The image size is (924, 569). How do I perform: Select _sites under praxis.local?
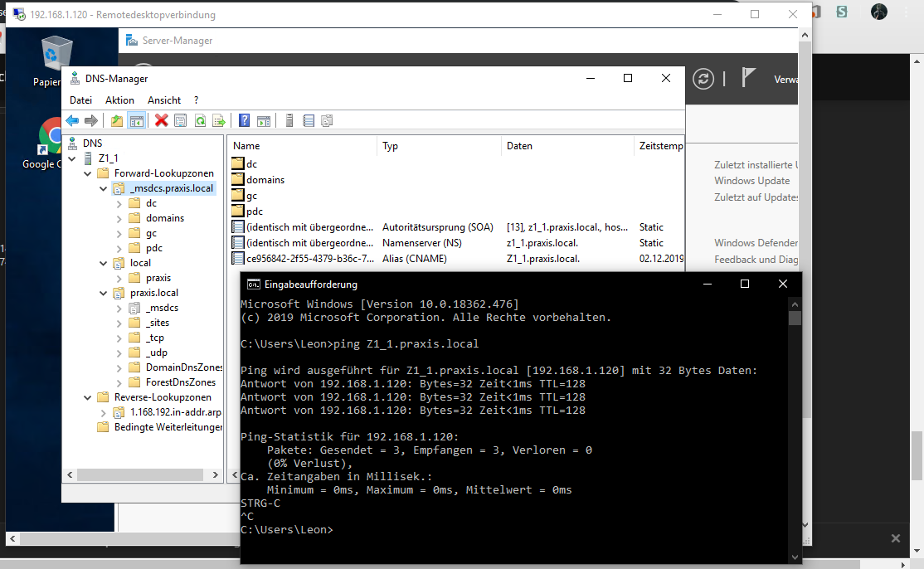pos(158,323)
